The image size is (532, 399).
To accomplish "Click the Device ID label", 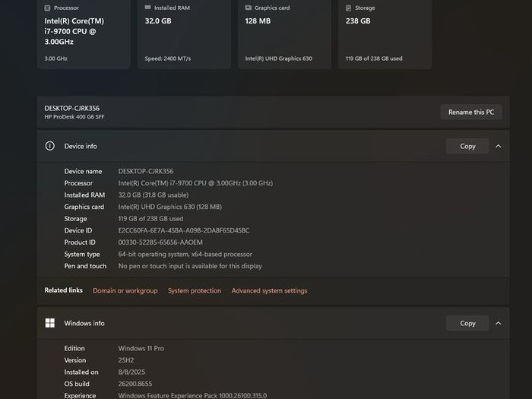I will click(78, 231).
